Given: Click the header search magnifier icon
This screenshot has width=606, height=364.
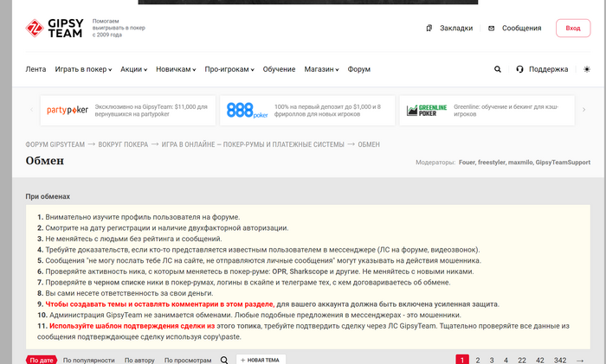Looking at the screenshot, I should (498, 69).
